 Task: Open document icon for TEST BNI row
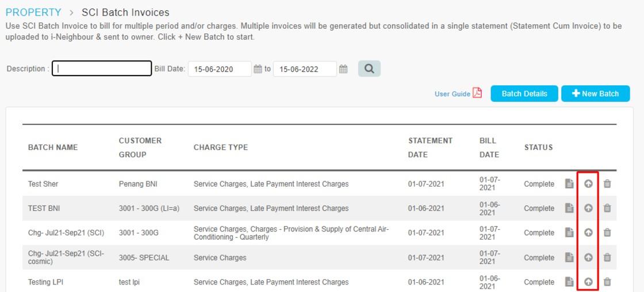[x=569, y=208]
